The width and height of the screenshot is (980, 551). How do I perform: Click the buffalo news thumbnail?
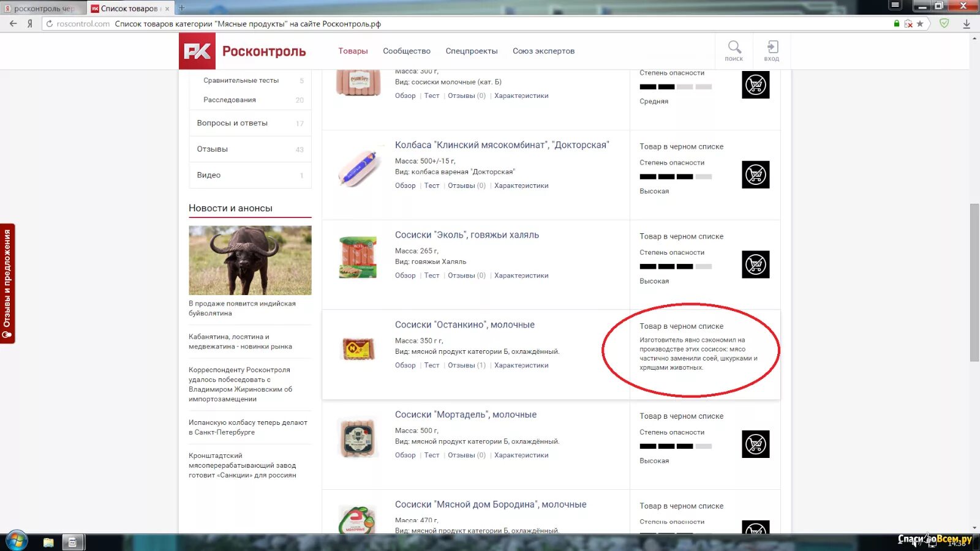pos(250,260)
